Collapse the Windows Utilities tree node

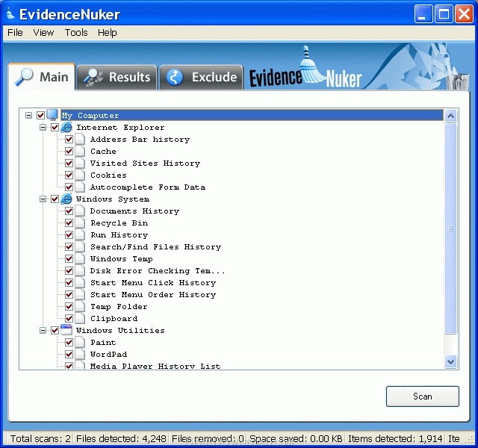tap(43, 330)
